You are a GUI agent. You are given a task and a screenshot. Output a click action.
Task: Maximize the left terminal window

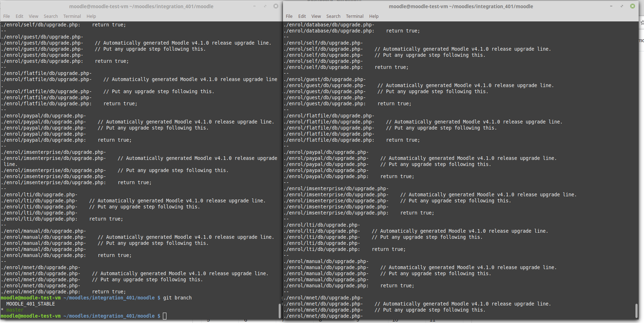coord(265,6)
